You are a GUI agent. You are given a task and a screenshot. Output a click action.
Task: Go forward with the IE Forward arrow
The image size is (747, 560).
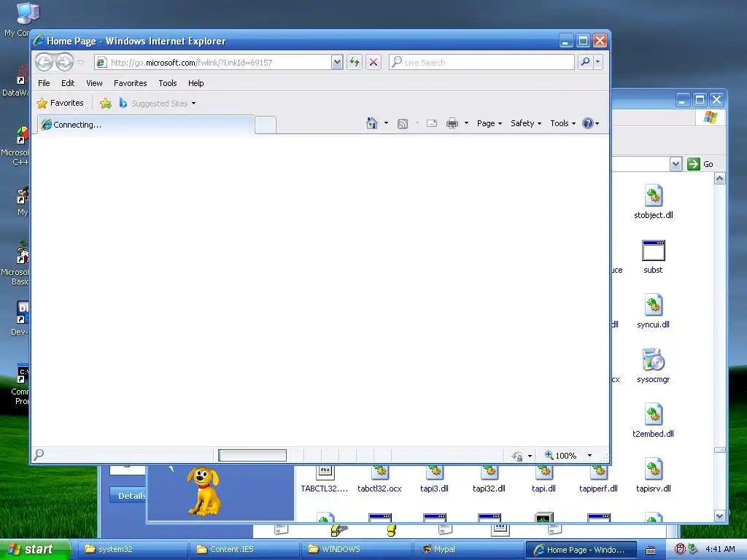point(64,62)
